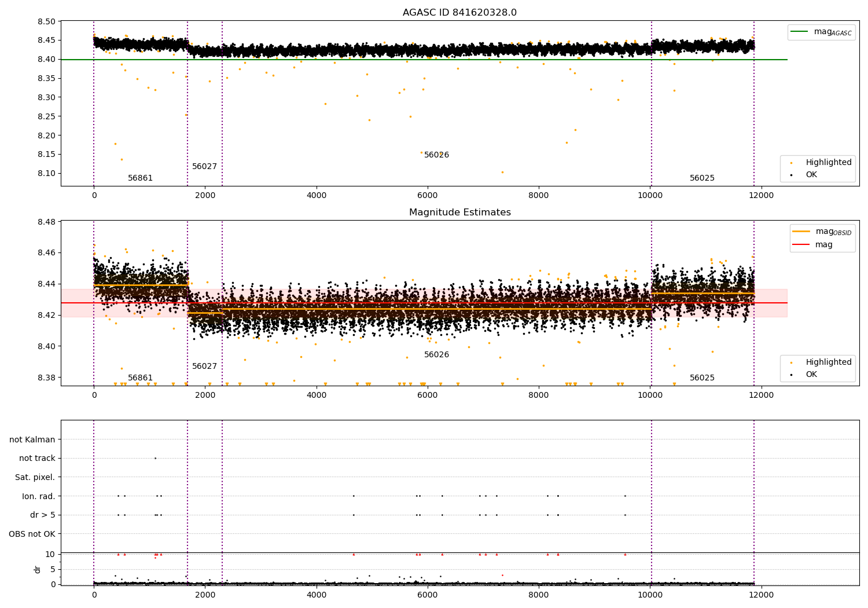Click the 'AGASC ID 841620328.0' plot title
868x608 pixels.
pyautogui.click(x=459, y=13)
